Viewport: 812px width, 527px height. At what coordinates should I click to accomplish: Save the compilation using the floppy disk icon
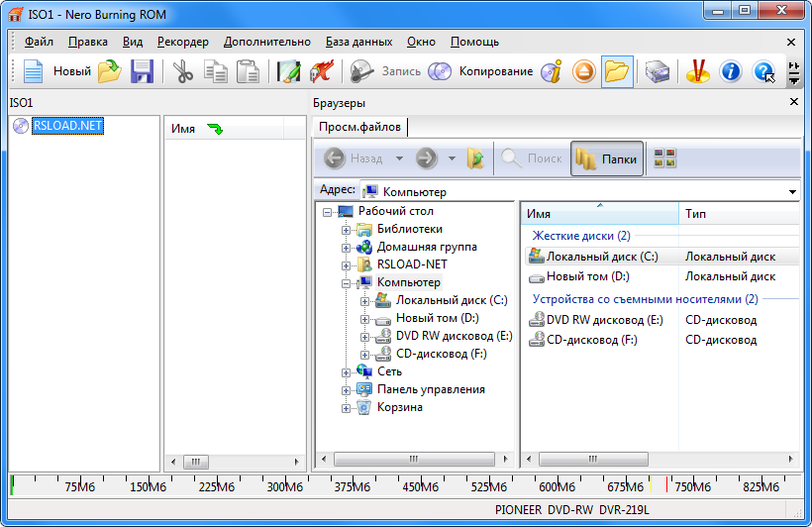point(142,71)
